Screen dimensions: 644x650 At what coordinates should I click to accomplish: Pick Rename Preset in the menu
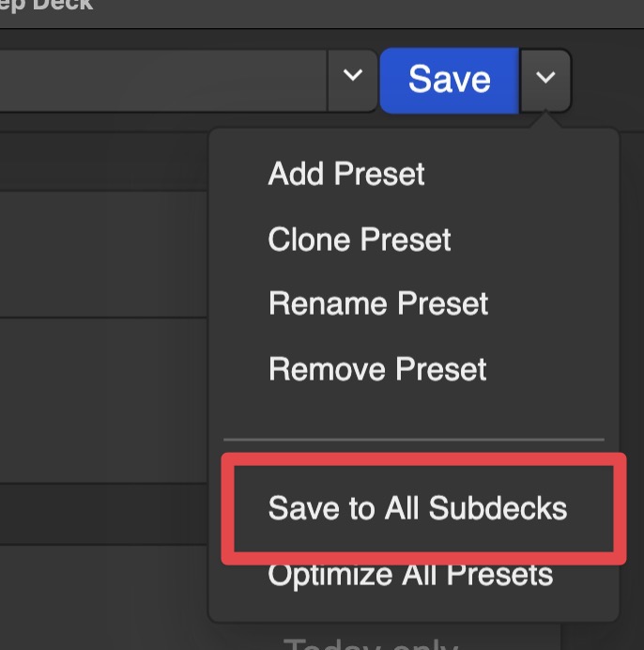(378, 303)
